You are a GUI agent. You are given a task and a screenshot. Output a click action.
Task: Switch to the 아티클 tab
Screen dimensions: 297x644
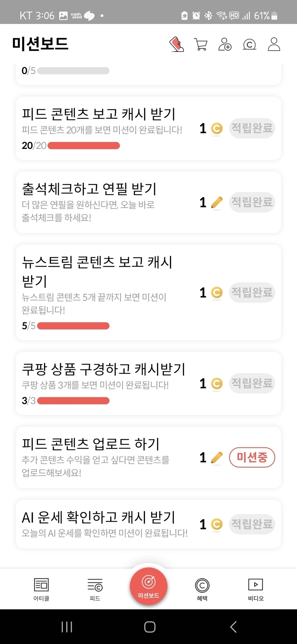pyautogui.click(x=42, y=589)
